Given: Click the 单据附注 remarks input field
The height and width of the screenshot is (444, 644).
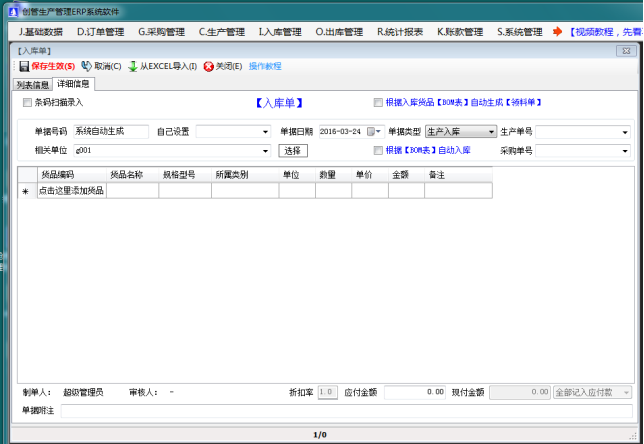Looking at the screenshot, I should click(x=345, y=411).
